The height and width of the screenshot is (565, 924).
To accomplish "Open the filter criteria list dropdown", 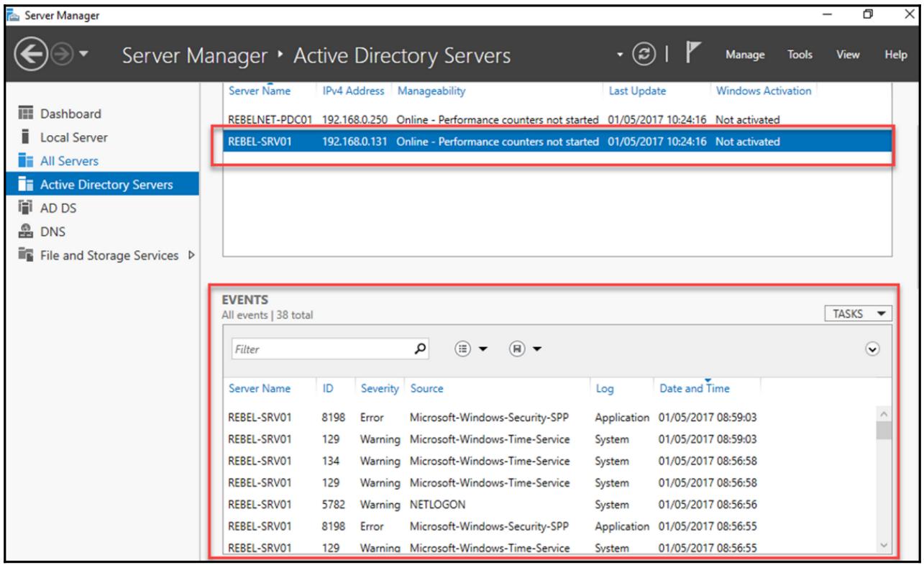I will pos(472,349).
